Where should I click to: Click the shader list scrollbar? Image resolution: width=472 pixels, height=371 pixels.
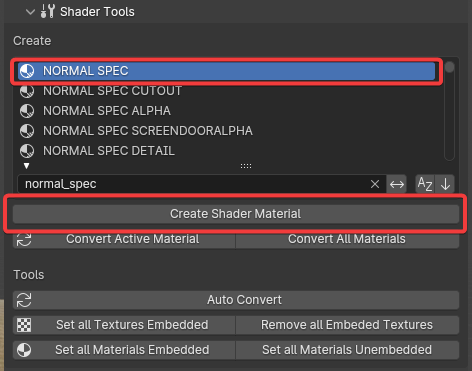click(449, 110)
